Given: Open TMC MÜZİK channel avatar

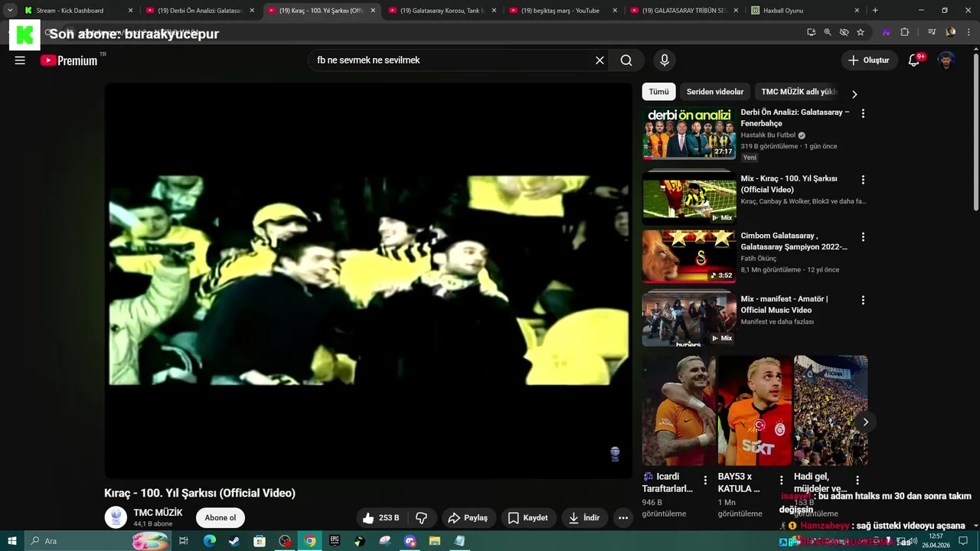Looking at the screenshot, I should coord(116,518).
